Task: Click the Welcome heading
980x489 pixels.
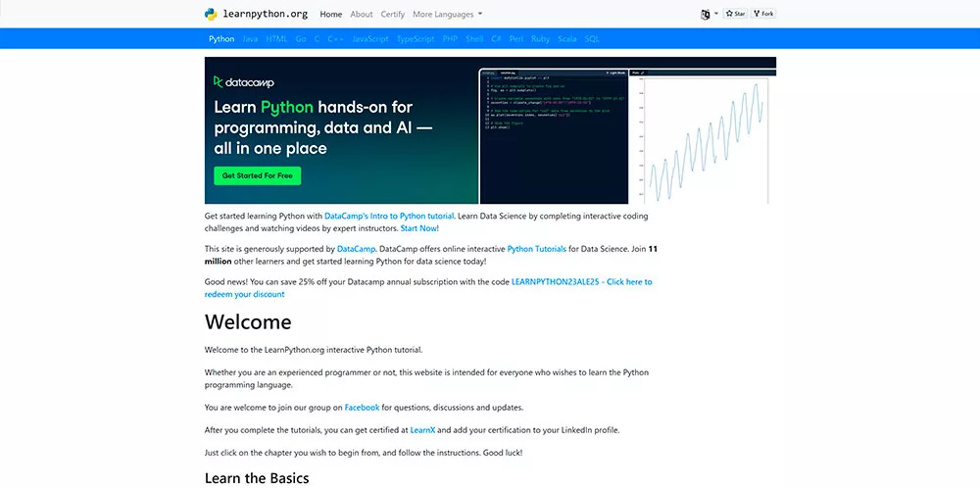Action: click(248, 322)
